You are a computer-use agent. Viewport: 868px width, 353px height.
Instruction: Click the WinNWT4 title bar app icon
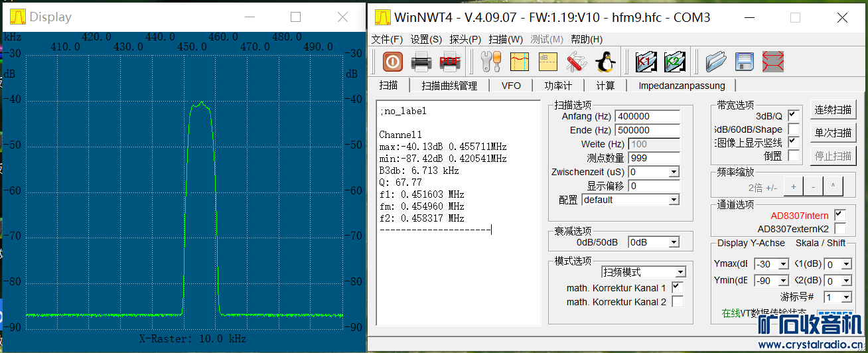pos(382,17)
